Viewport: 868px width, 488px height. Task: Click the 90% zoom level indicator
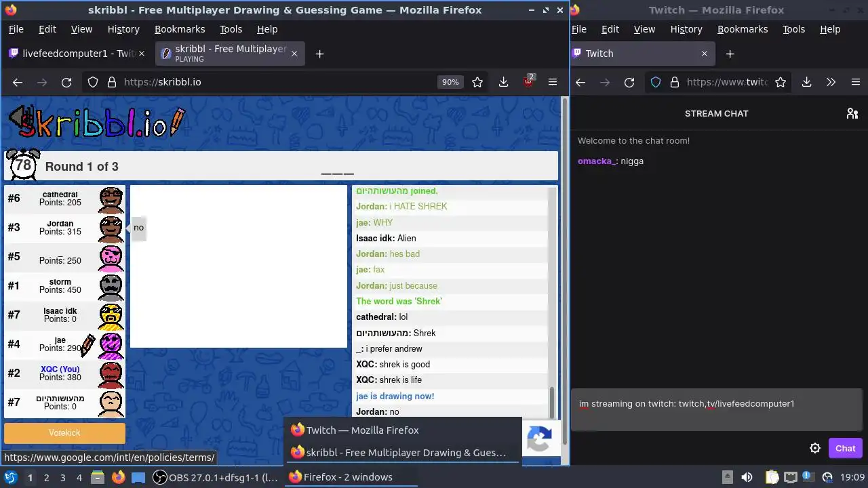(x=450, y=82)
